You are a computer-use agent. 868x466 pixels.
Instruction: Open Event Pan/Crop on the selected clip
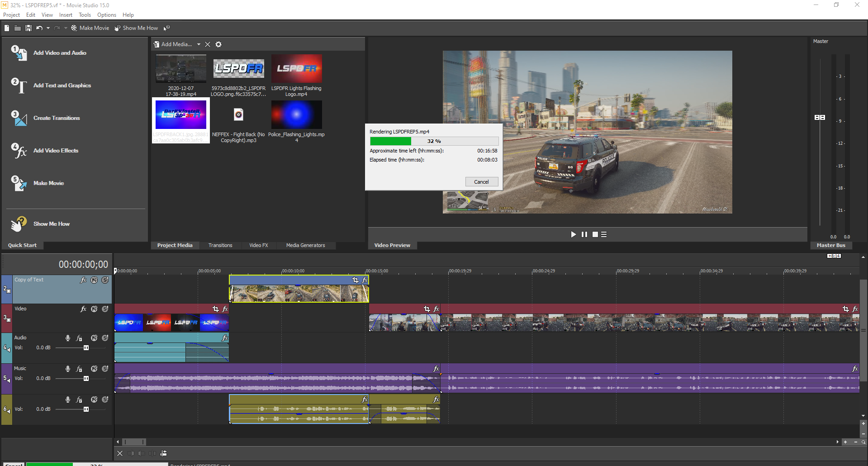point(356,280)
